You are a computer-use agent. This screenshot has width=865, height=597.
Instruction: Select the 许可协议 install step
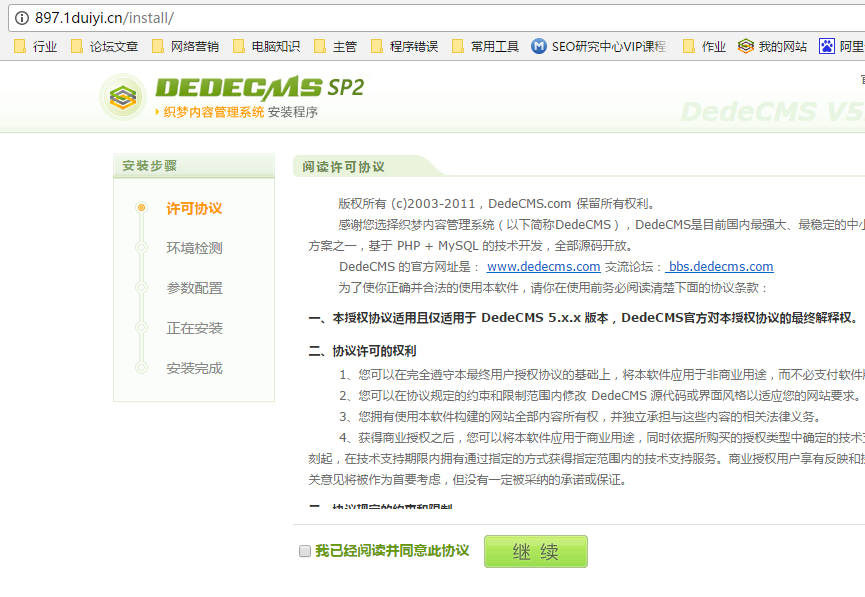tap(194, 209)
